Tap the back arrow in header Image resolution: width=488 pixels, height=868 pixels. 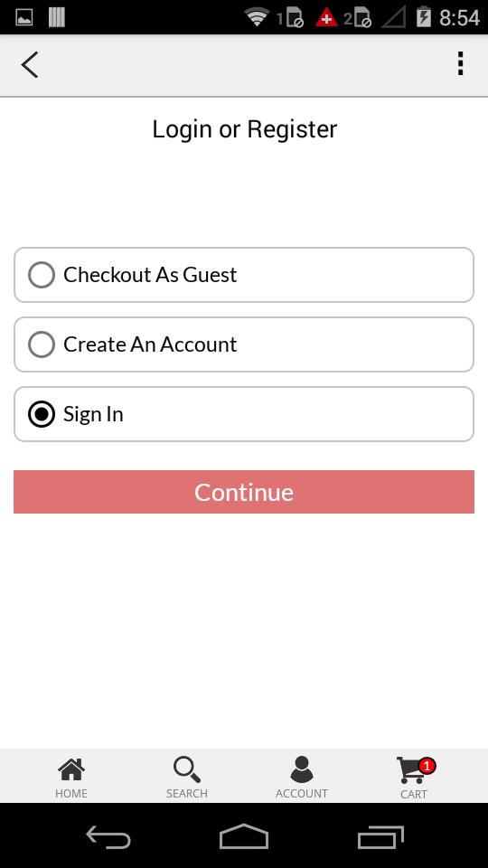[29, 65]
